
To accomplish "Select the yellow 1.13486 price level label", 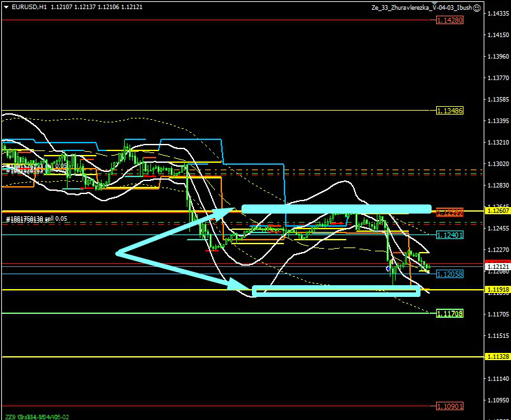I will [x=450, y=111].
